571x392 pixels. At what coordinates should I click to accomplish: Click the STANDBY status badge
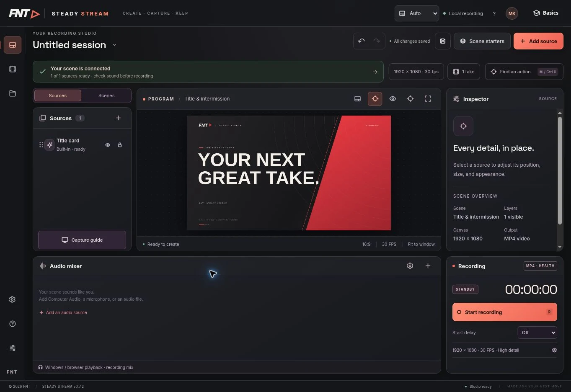tap(465, 289)
